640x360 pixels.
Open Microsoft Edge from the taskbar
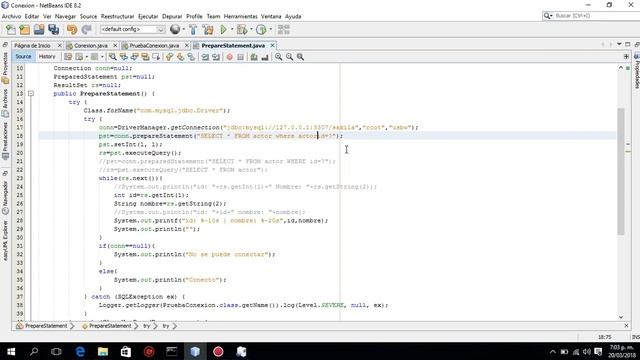tap(80, 351)
